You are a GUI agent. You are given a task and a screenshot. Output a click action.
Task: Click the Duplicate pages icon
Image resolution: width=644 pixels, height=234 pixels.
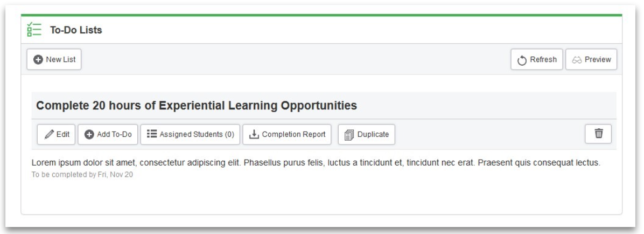pos(349,135)
